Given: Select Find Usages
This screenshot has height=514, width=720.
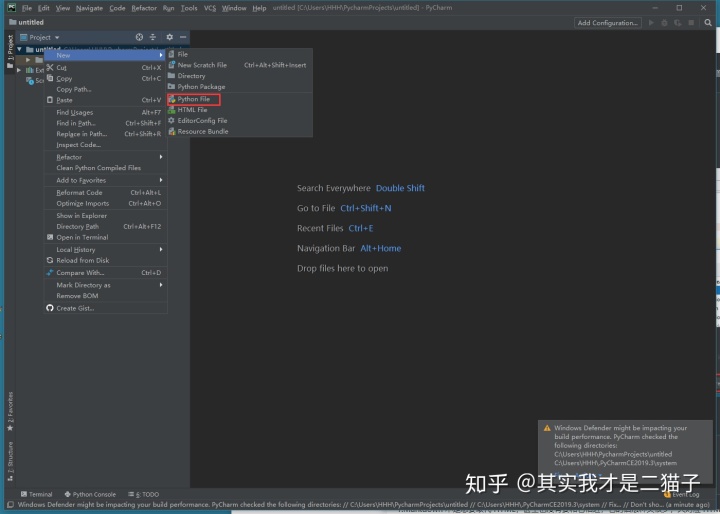Looking at the screenshot, I should [x=105, y=113].
